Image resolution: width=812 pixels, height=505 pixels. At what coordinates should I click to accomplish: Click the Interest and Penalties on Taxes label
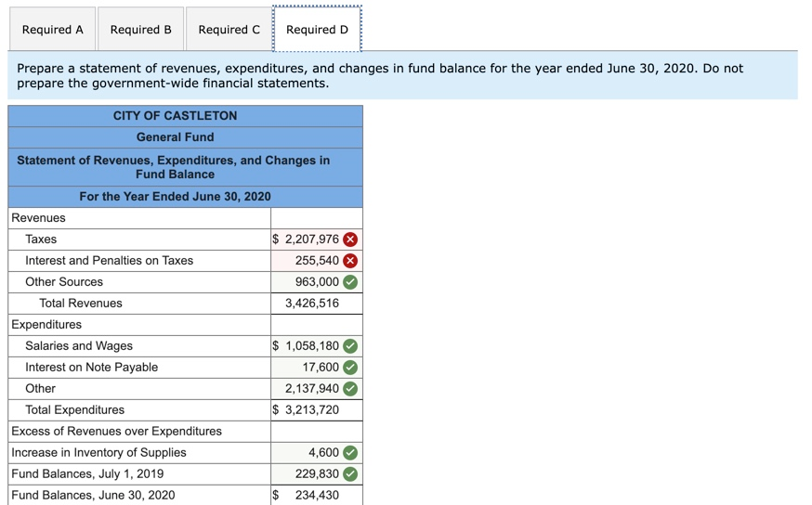[x=110, y=261]
